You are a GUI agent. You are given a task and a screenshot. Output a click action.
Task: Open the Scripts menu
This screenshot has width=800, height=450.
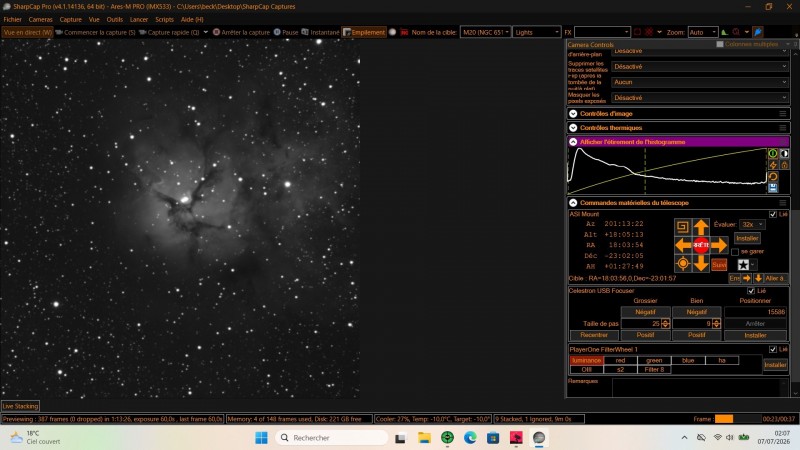tap(164, 19)
